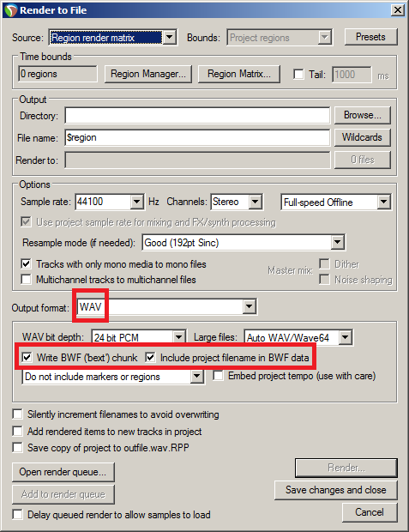
Task: Click the File name input field
Action: click(197, 138)
